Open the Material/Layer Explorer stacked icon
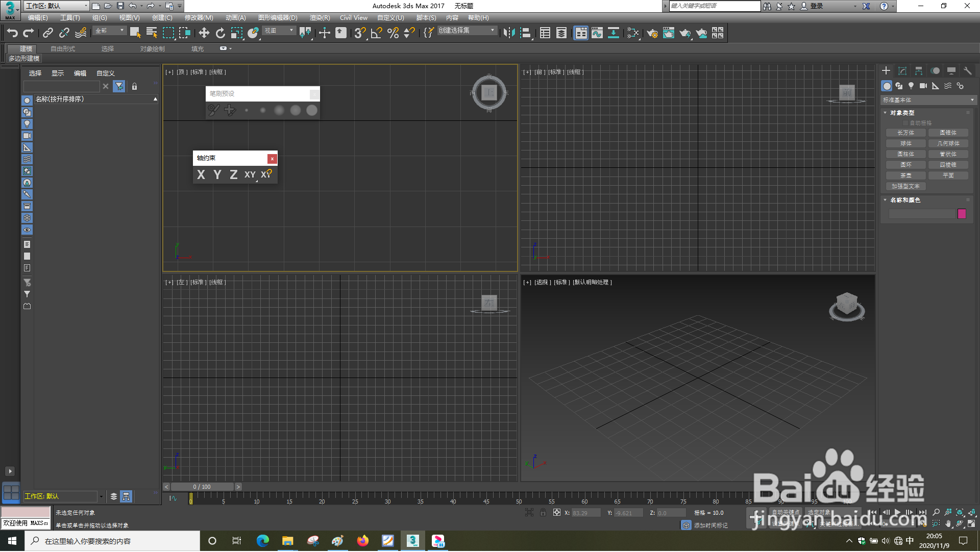The width and height of the screenshot is (980, 552). click(561, 33)
